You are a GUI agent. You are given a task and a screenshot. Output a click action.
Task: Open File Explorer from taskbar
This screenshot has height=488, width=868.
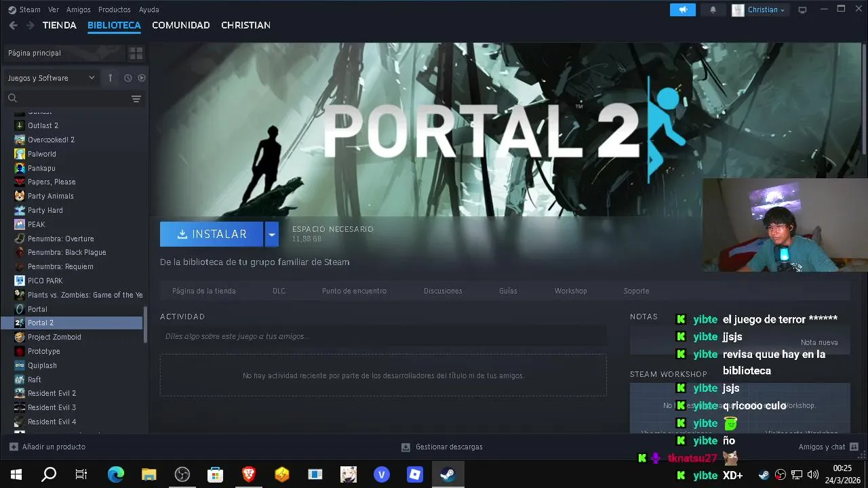tap(149, 474)
